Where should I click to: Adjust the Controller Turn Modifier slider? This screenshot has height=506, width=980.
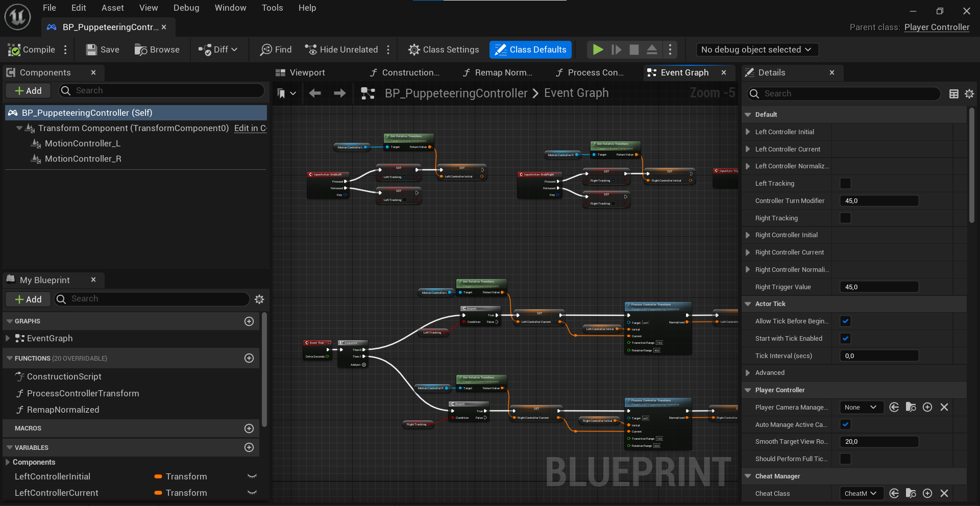point(878,200)
